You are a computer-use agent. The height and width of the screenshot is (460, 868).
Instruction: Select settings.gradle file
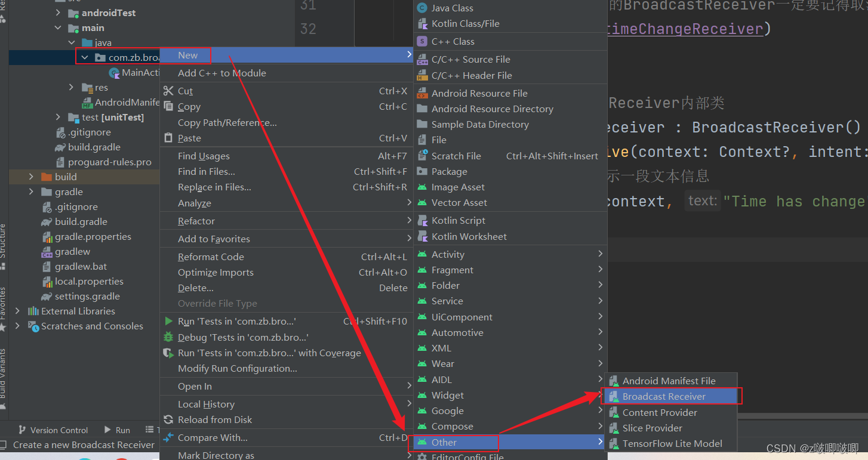point(81,296)
